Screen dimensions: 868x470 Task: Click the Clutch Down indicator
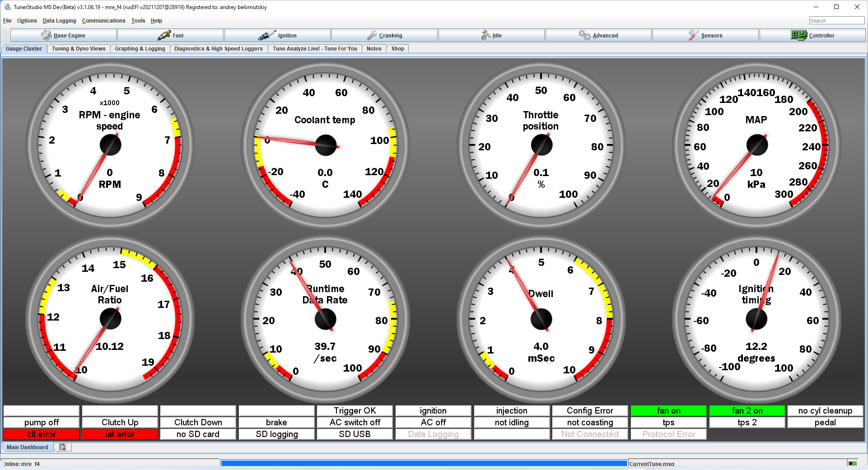point(198,422)
